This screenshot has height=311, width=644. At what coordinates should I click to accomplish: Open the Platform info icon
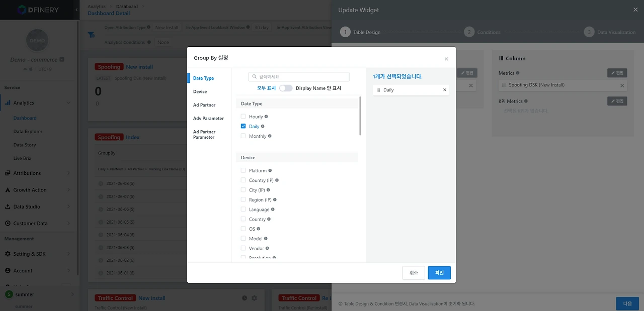pyautogui.click(x=270, y=171)
